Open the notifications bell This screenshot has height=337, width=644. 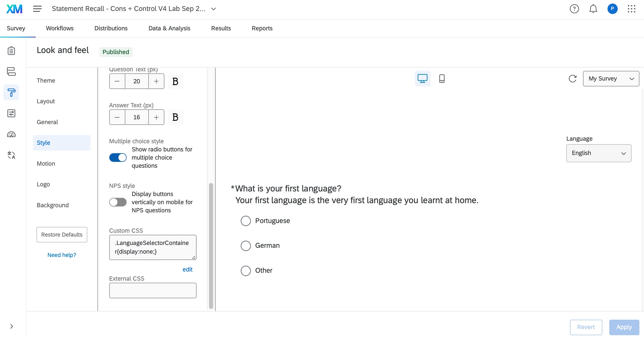coord(593,9)
